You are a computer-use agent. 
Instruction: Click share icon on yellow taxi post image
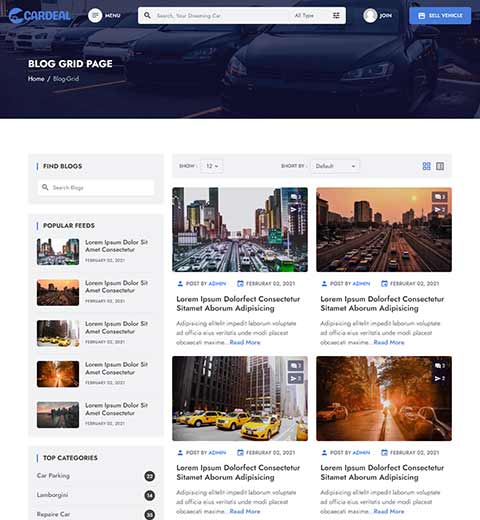296,378
